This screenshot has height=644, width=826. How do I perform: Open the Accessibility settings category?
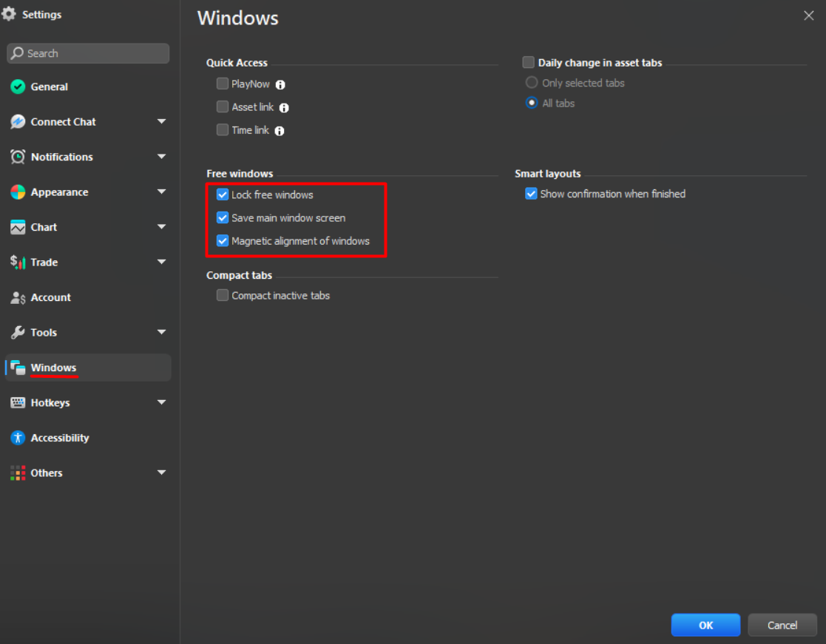coord(87,438)
